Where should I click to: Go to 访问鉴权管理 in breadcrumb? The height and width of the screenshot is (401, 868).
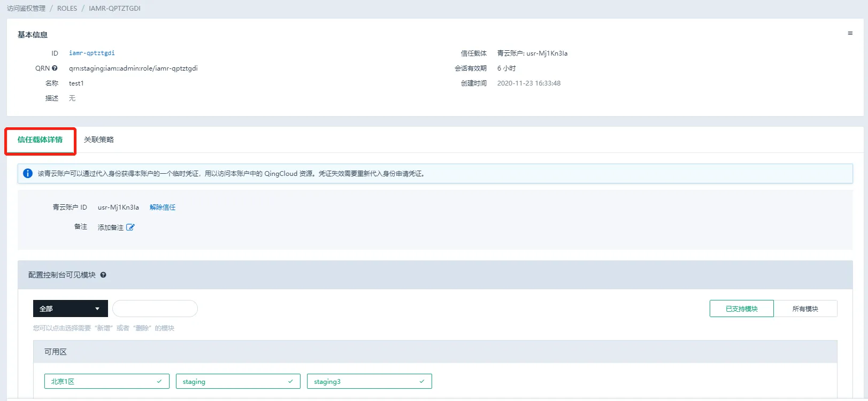pos(26,9)
